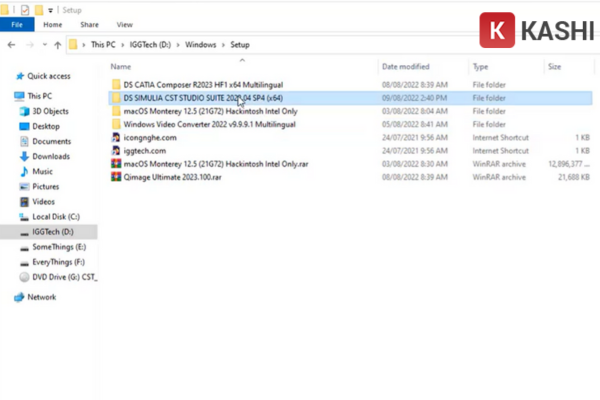Screen dimensions: 600x400
Task: Open the File menu
Action: click(x=17, y=23)
